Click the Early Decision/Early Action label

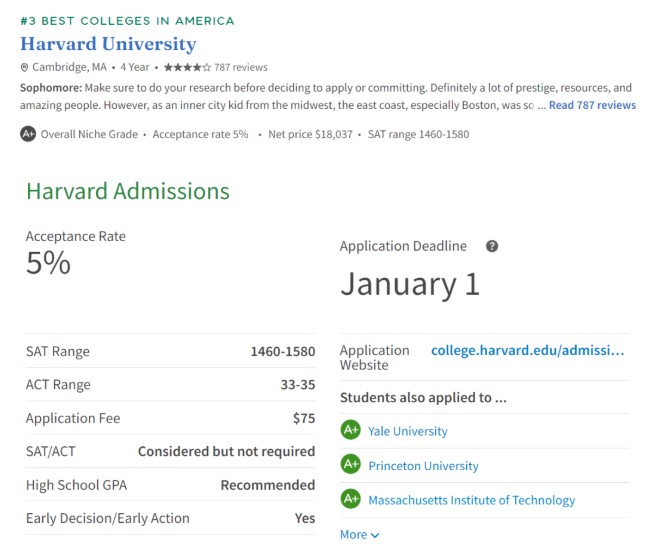107,518
